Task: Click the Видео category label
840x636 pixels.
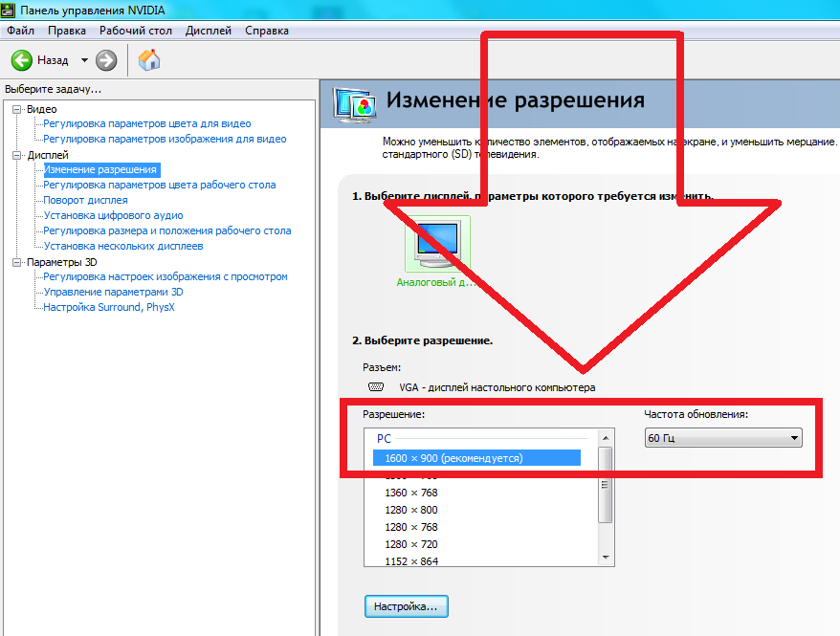Action: (42, 109)
